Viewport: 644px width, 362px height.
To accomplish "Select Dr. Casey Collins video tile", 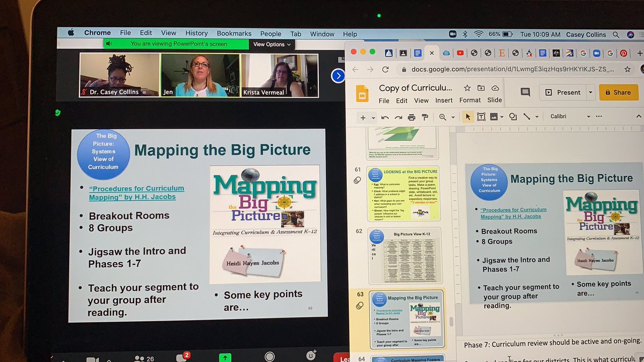I will pos(120,75).
